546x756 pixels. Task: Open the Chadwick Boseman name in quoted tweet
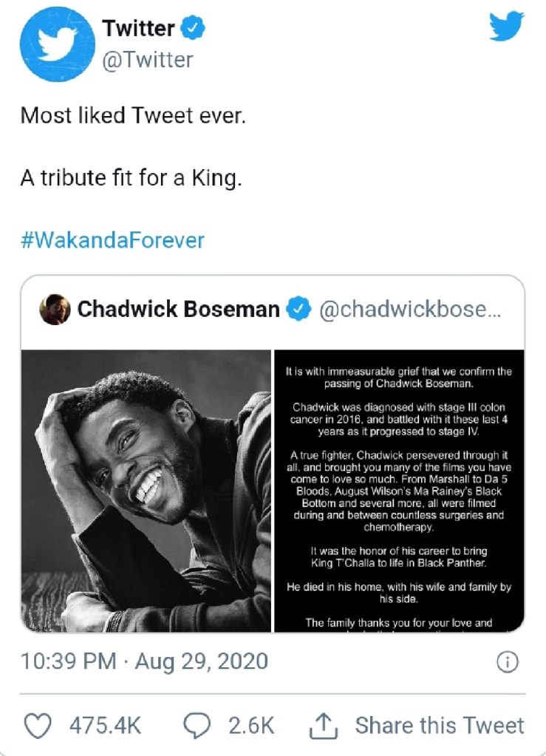178,309
